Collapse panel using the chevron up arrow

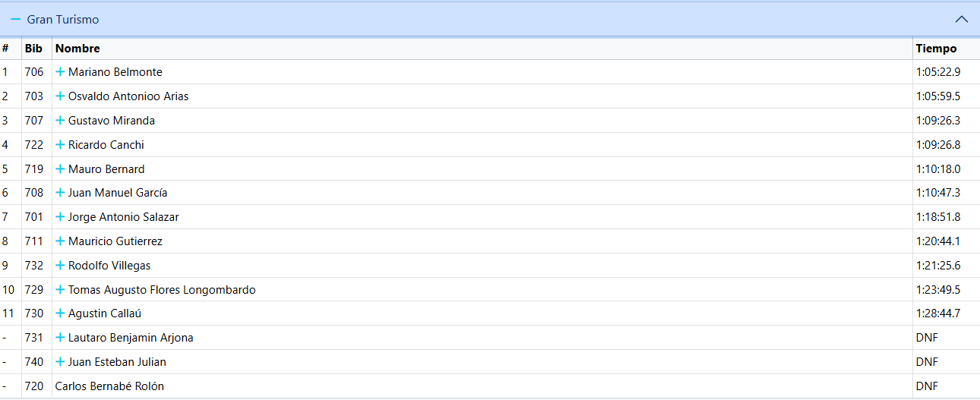point(962,20)
